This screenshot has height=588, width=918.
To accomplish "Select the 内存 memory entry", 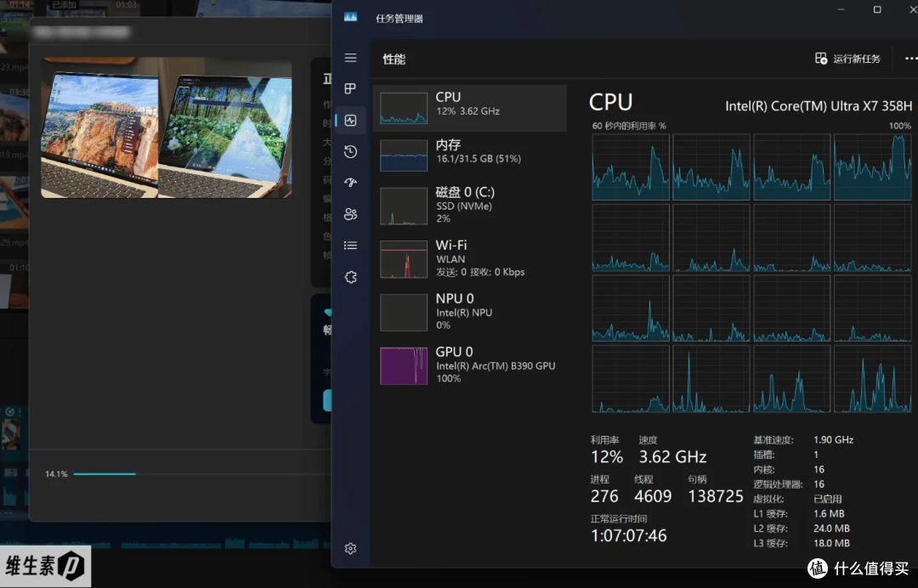I will point(469,155).
